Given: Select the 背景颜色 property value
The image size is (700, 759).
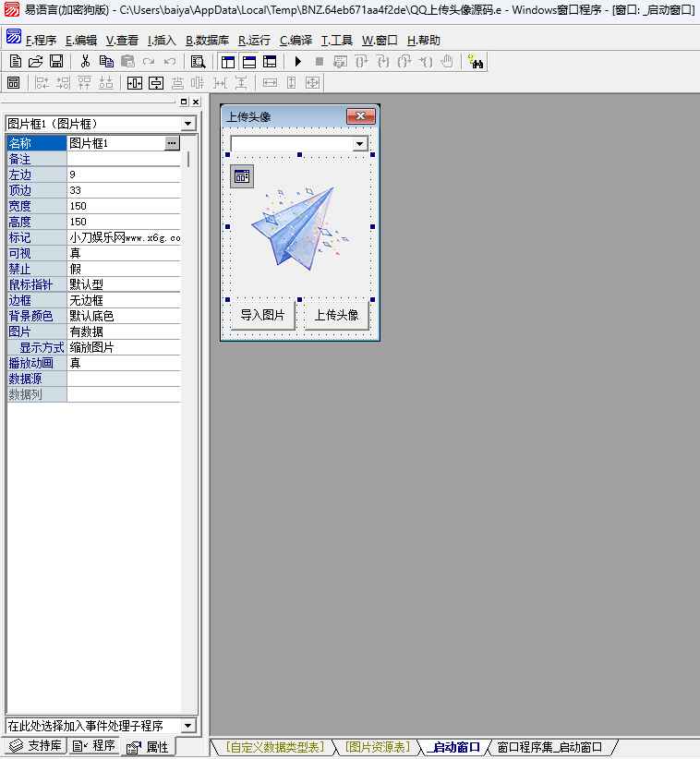Looking at the screenshot, I should (124, 316).
